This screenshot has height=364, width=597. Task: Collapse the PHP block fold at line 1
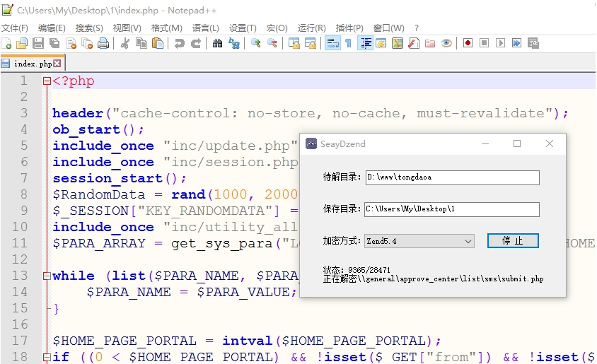click(47, 81)
